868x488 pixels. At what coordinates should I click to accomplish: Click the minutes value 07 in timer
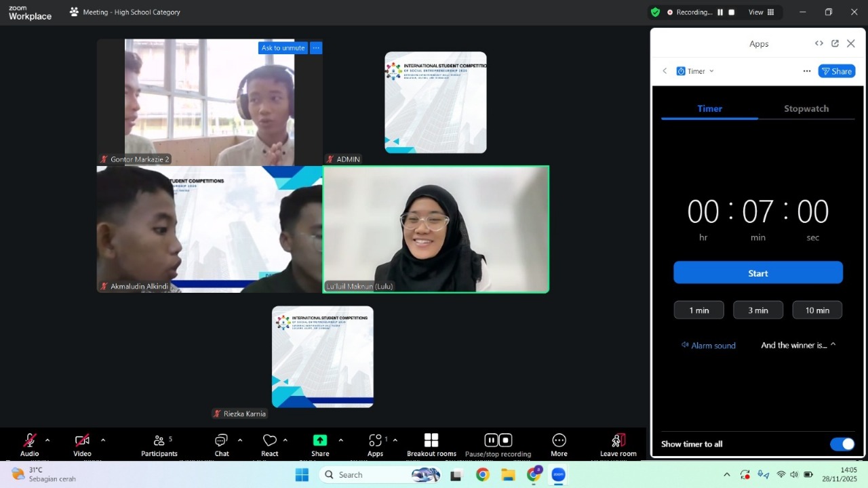coord(757,212)
